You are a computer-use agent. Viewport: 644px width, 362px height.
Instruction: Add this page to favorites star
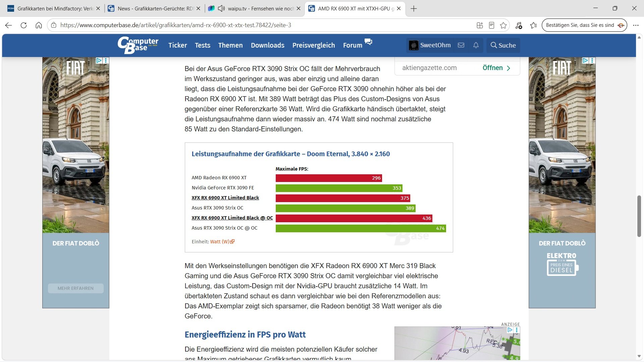[x=503, y=25]
